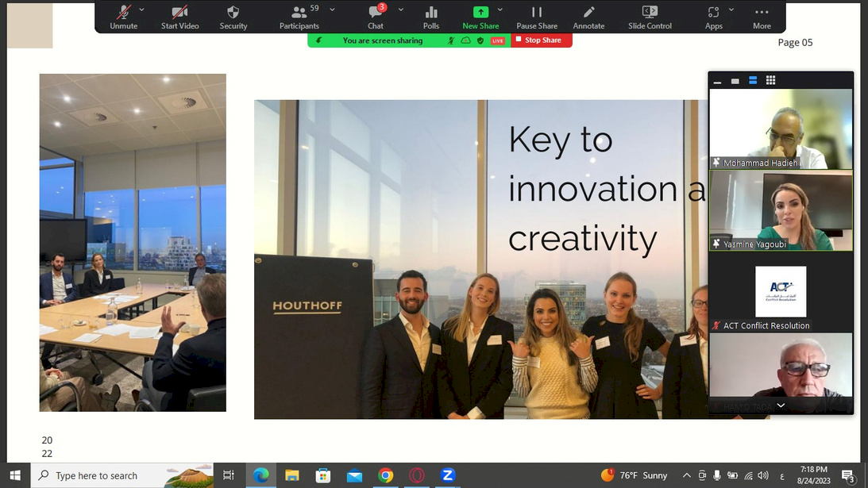This screenshot has width=868, height=488.
Task: Expand the chevron at the video panel bottom
Action: (x=781, y=405)
